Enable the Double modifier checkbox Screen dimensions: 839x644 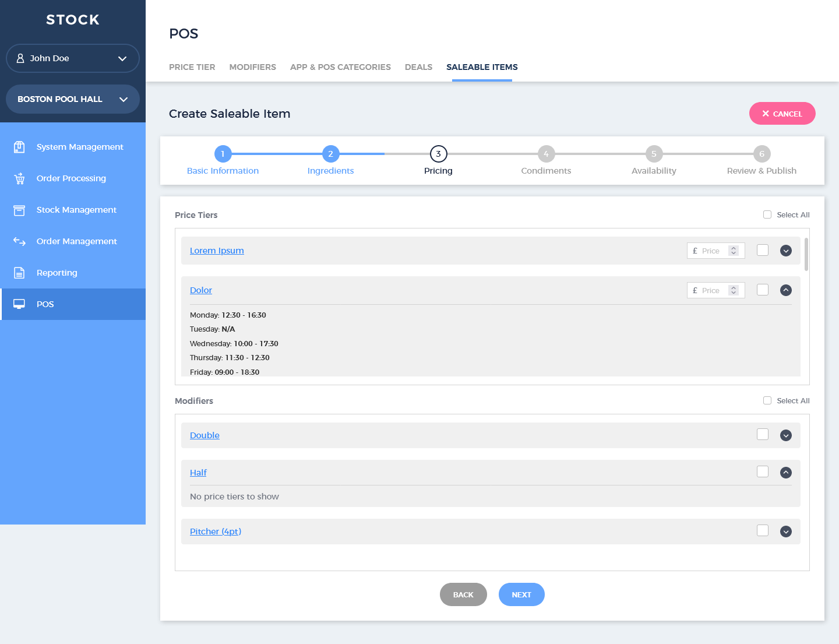tap(762, 434)
